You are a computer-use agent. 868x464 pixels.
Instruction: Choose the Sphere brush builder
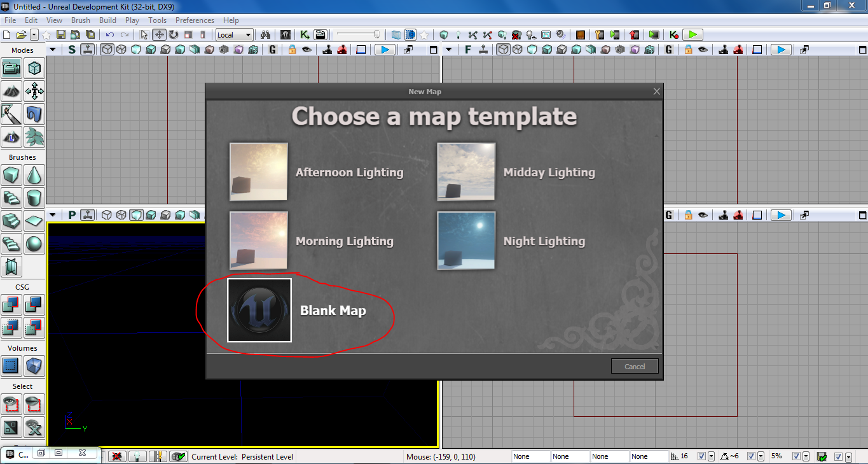pos(34,243)
